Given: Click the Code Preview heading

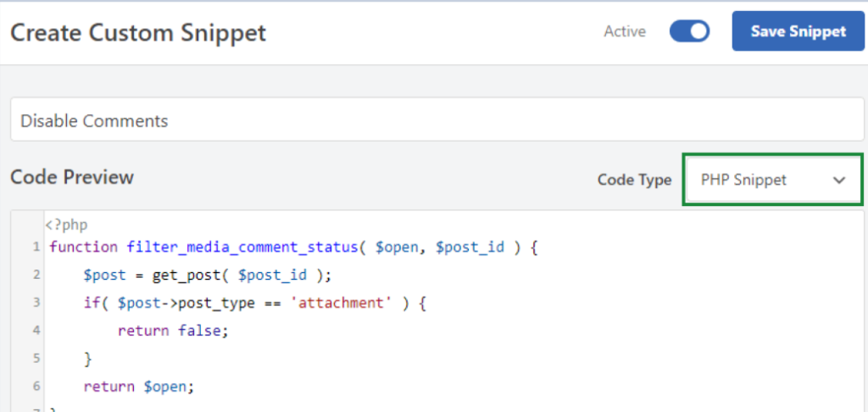Looking at the screenshot, I should click(x=72, y=177).
